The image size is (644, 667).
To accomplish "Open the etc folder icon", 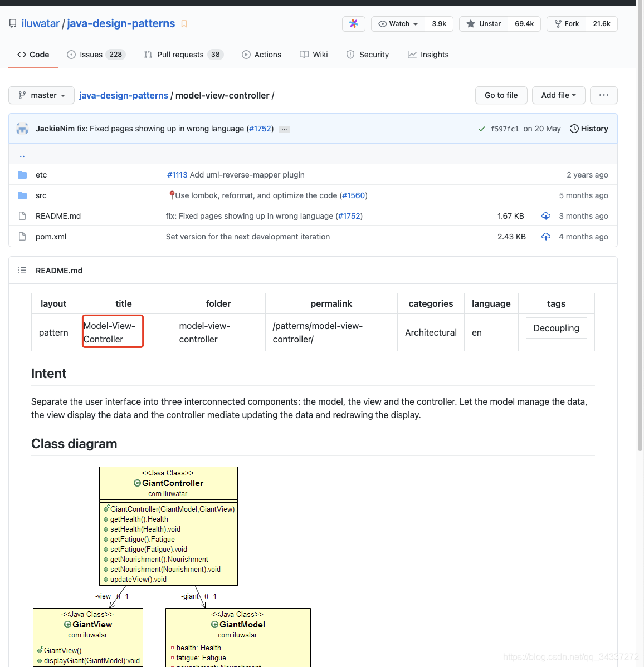I will pyautogui.click(x=22, y=175).
